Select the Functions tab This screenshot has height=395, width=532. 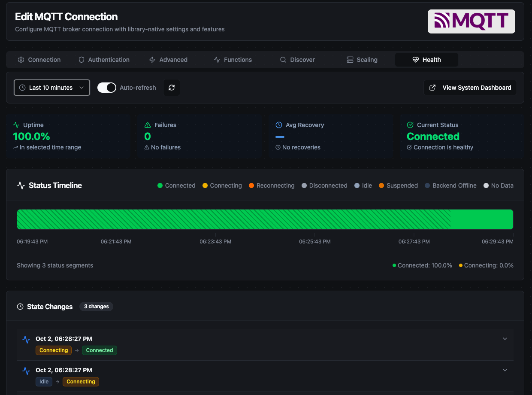233,60
